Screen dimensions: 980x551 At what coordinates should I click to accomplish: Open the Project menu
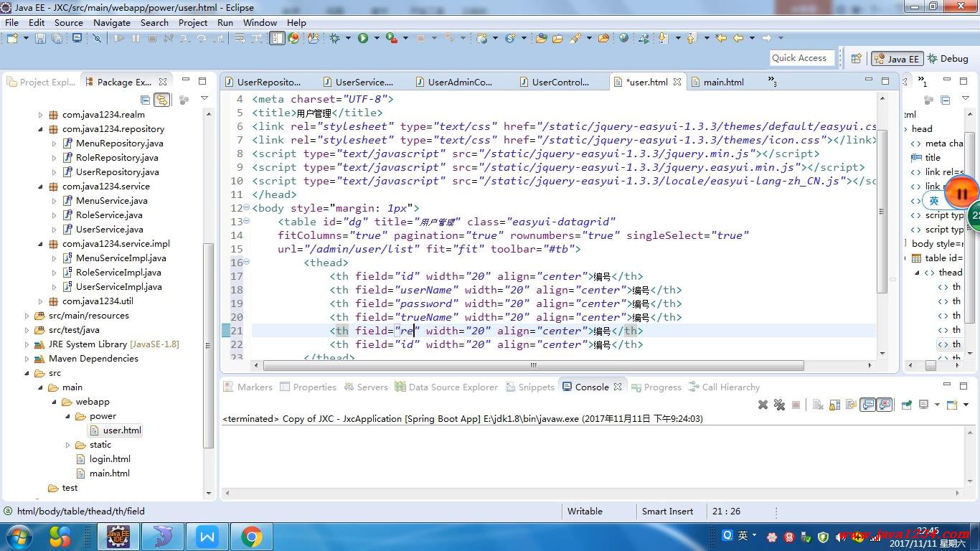[x=193, y=22]
